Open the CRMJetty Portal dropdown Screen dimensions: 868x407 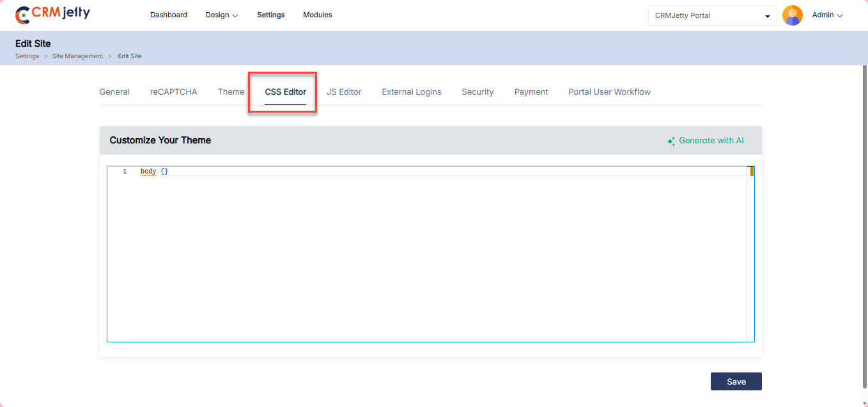tap(712, 15)
